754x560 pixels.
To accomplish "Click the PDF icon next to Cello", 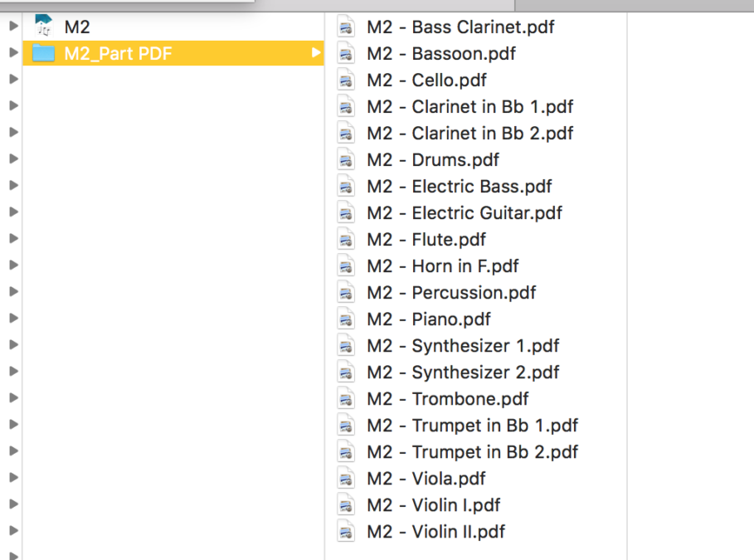I will tap(346, 80).
